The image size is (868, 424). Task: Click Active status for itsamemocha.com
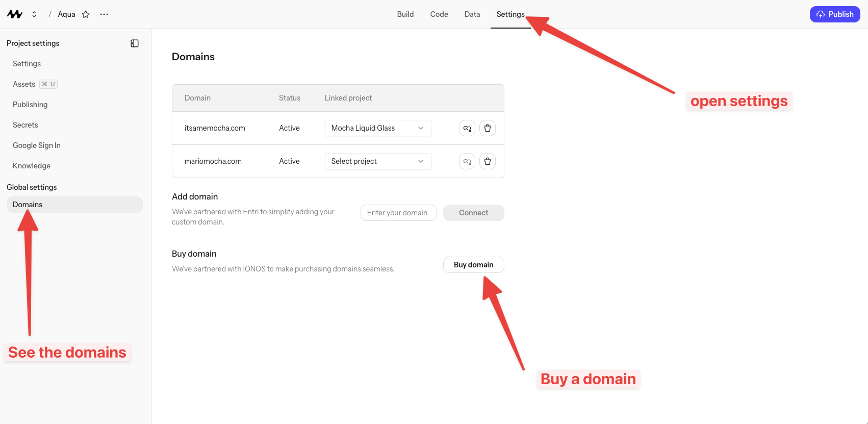[x=289, y=128]
